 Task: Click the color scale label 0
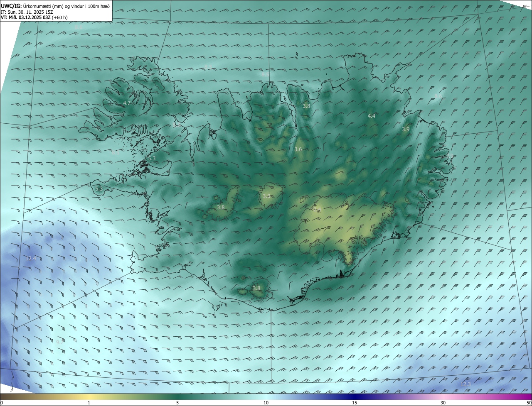[2, 403]
